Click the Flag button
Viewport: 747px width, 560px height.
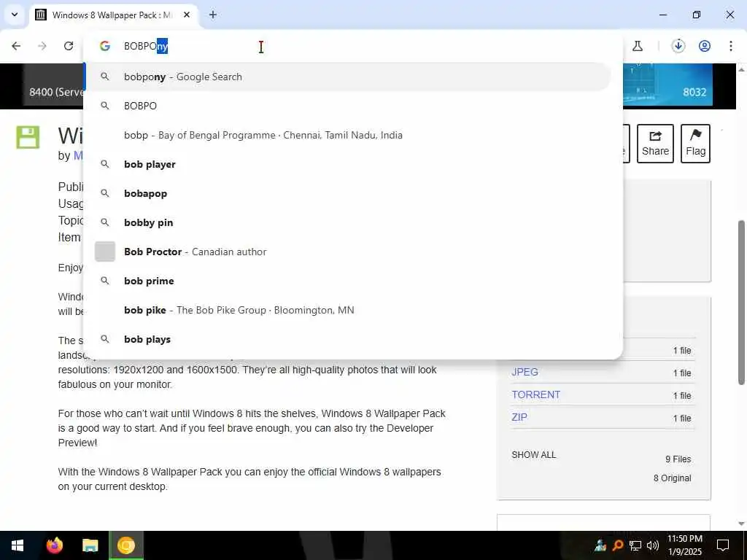point(695,144)
